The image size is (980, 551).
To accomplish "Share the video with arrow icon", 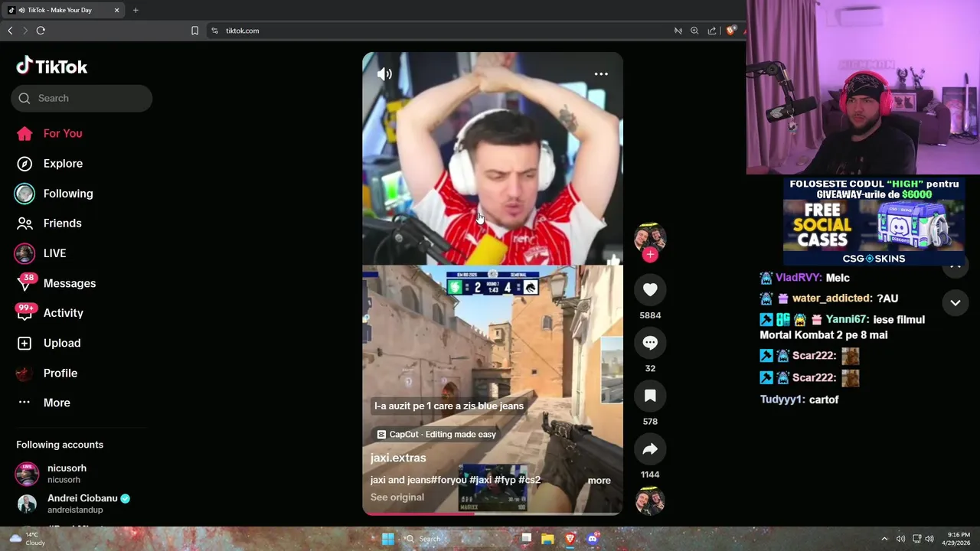I will [650, 449].
